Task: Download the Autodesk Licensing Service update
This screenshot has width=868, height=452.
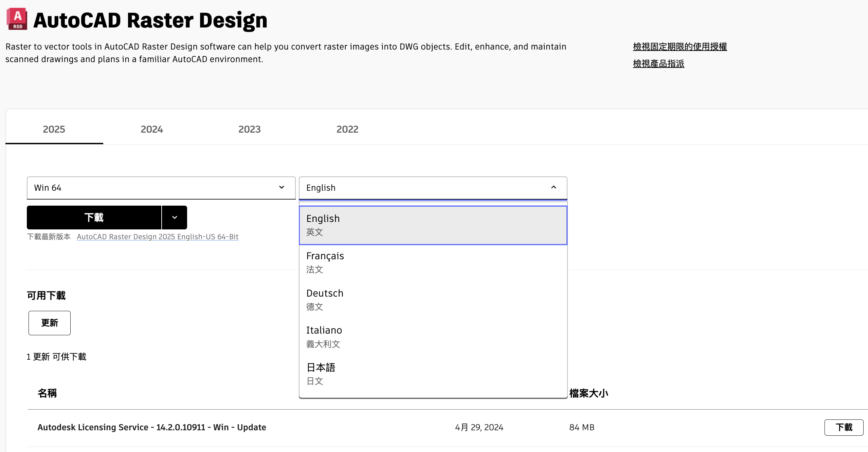Action: click(844, 427)
